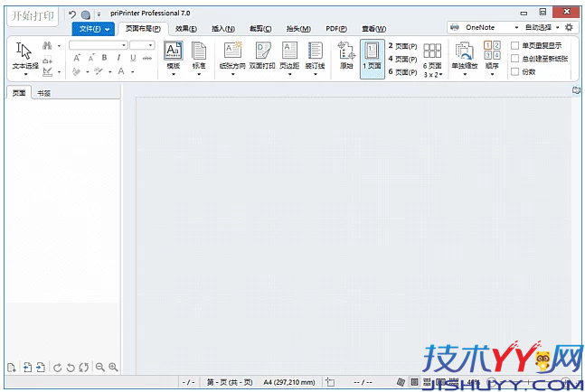Open the quick access toolbar customize arrow
This screenshot has width=585, height=392.
(99, 14)
